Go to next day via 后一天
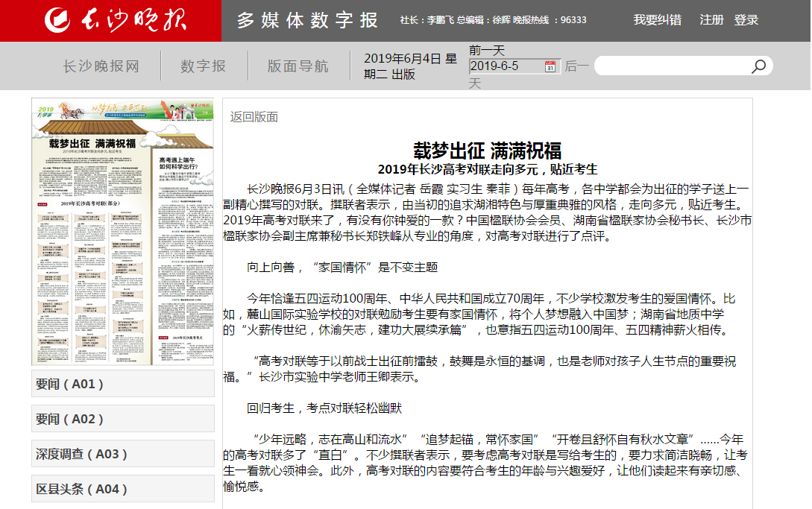 click(x=576, y=66)
